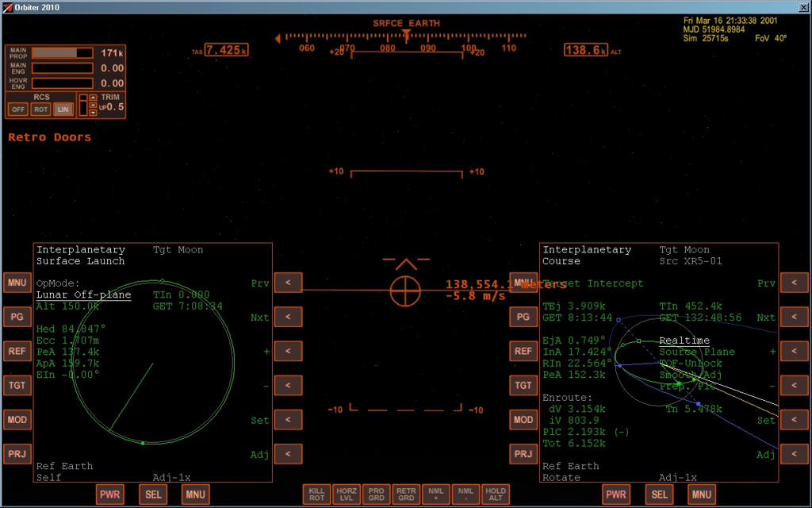Select left MFD REF button

tap(17, 351)
